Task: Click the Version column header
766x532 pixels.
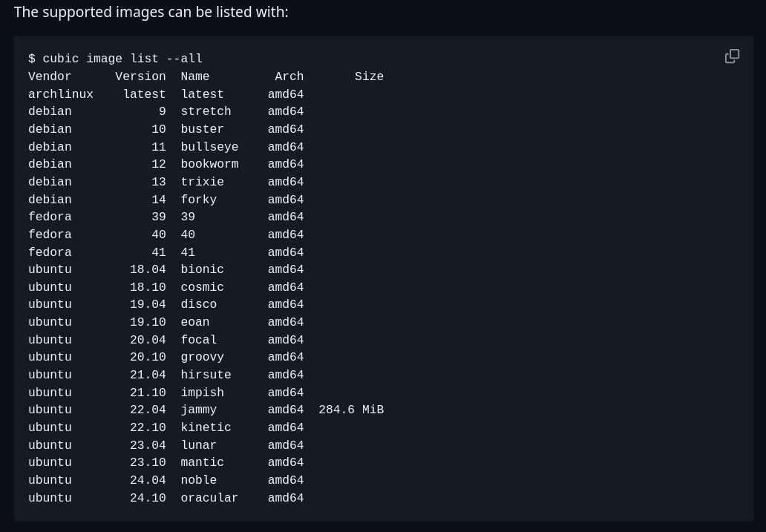Action: click(140, 76)
